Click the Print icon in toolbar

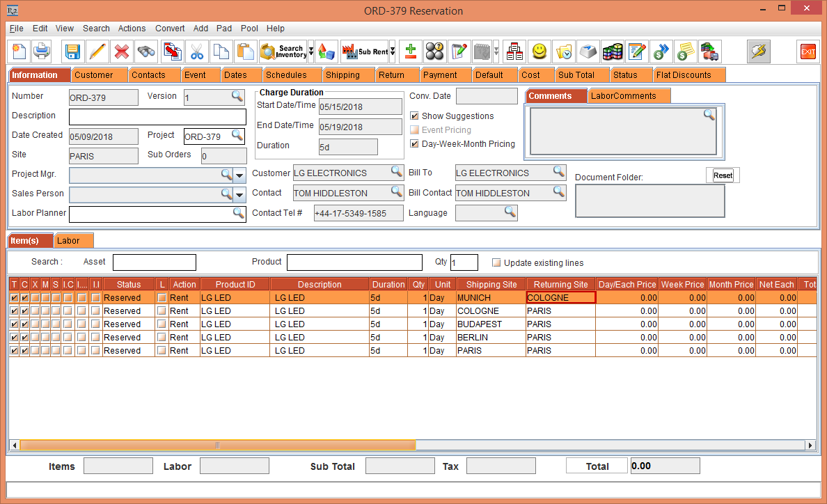[x=42, y=52]
